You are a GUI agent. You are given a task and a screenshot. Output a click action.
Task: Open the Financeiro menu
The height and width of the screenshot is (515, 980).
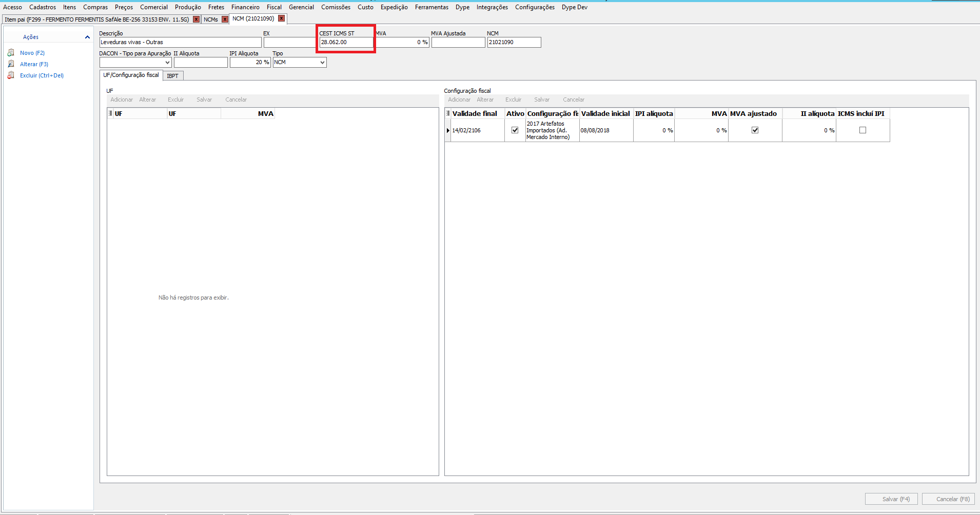click(x=245, y=7)
